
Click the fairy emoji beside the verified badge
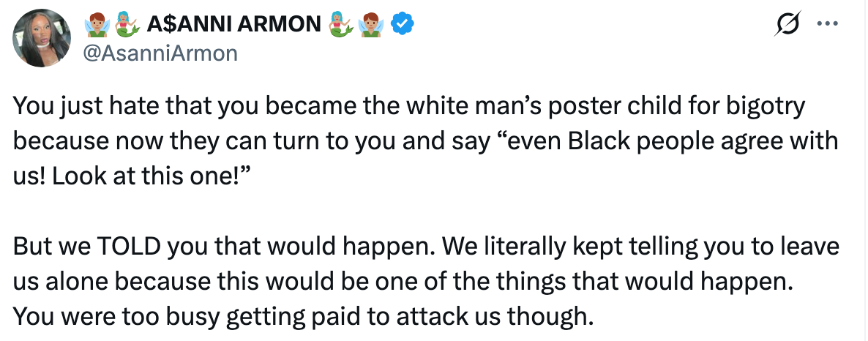tap(373, 25)
